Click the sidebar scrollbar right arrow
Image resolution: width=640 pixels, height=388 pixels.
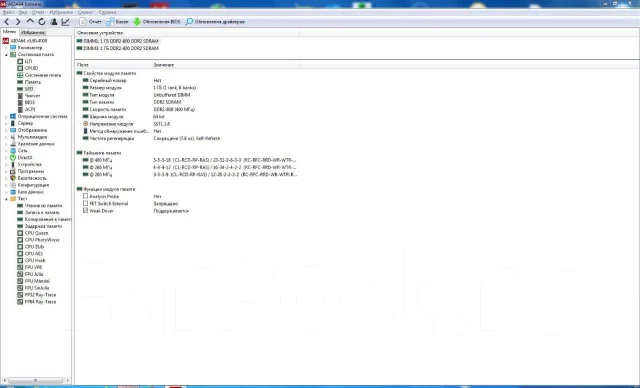point(68,380)
